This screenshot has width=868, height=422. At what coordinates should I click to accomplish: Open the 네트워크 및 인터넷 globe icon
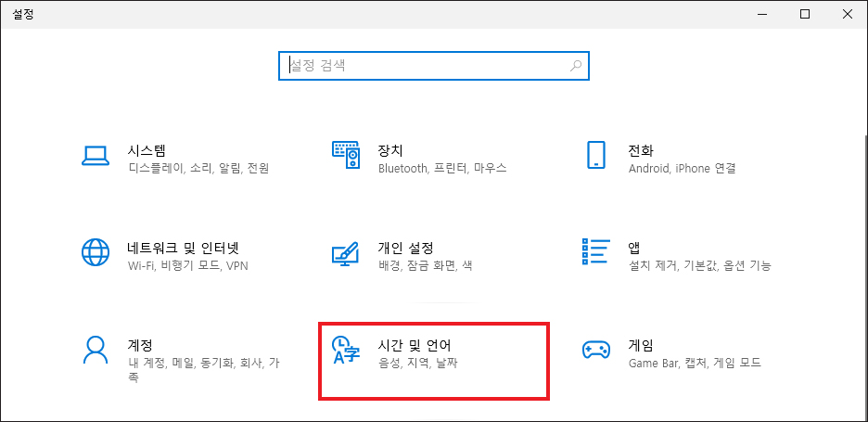[96, 253]
